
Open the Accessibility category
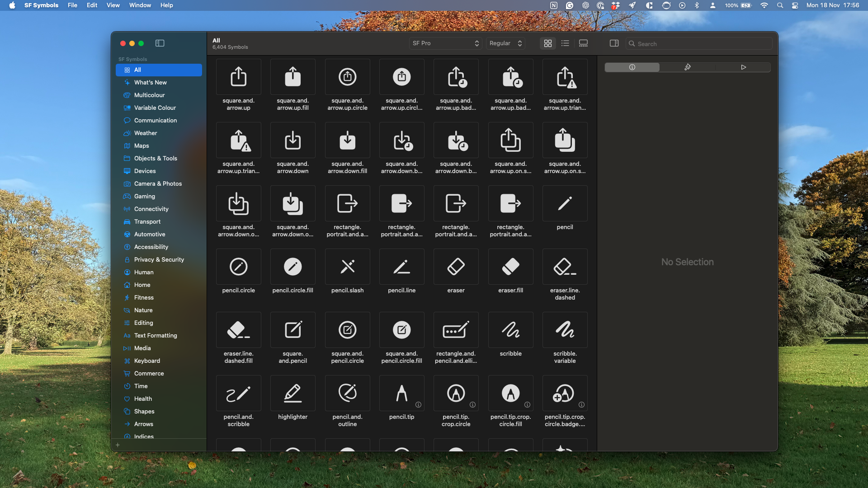pyautogui.click(x=159, y=247)
